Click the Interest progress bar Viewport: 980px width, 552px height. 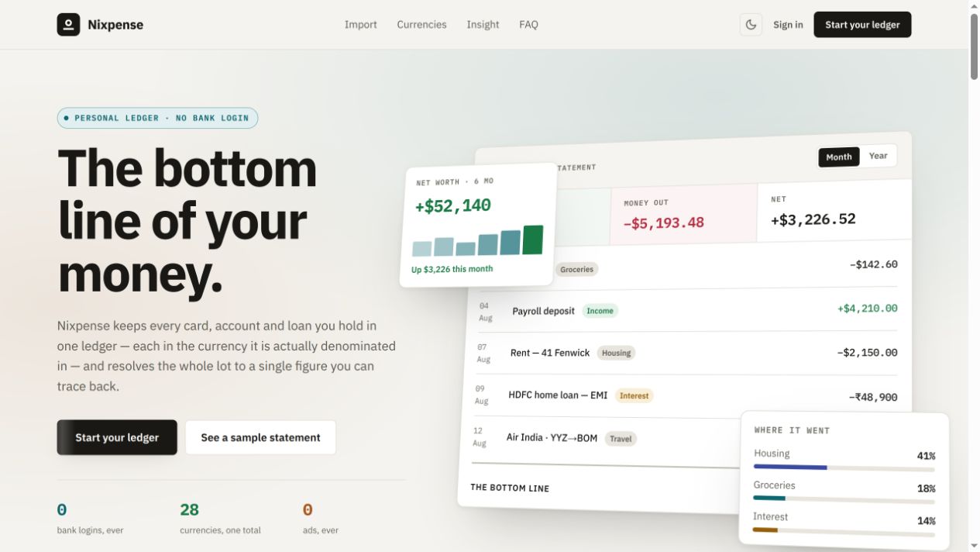[x=844, y=531]
